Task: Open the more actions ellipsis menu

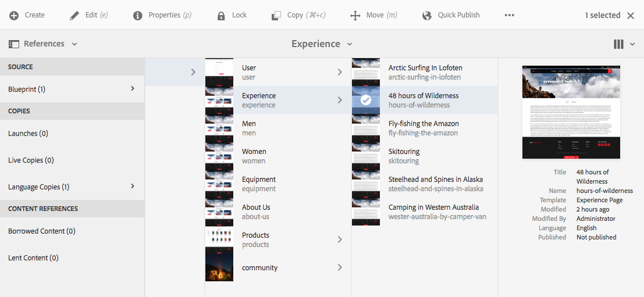Action: pyautogui.click(x=510, y=16)
